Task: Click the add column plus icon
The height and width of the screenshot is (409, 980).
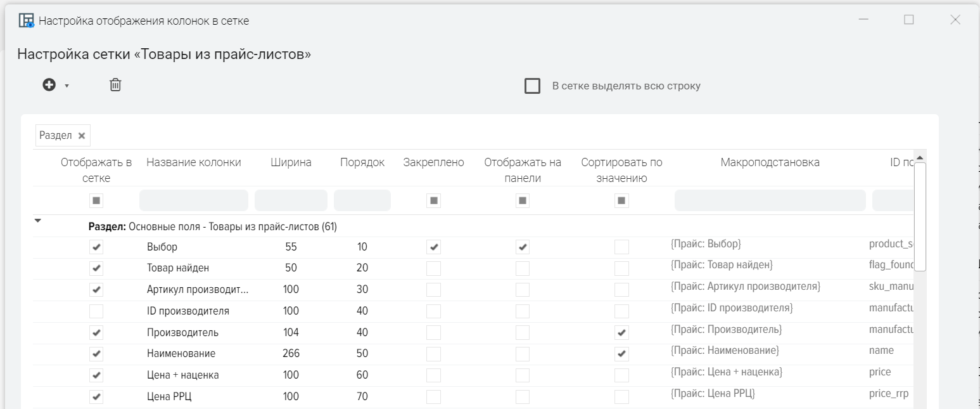Action: (x=49, y=85)
